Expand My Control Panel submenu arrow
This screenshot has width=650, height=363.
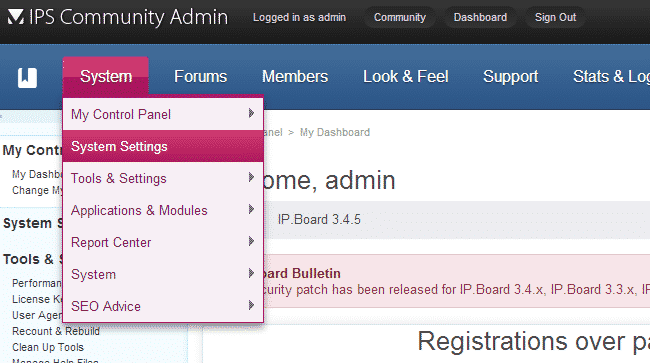click(251, 113)
